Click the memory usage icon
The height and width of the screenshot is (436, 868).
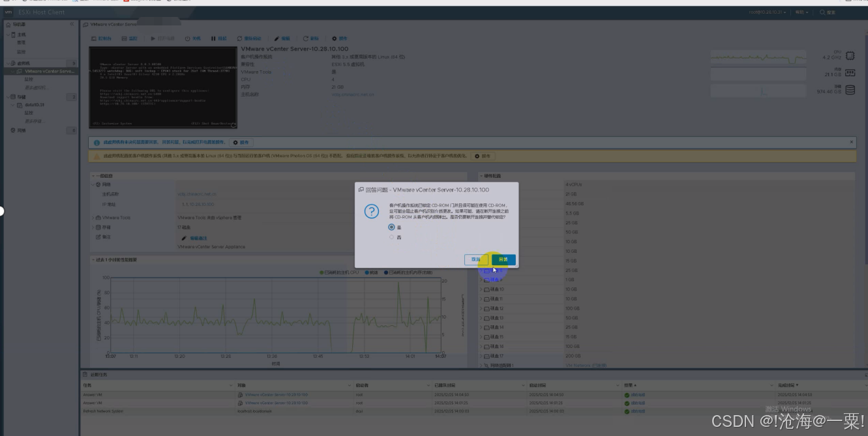pyautogui.click(x=850, y=72)
